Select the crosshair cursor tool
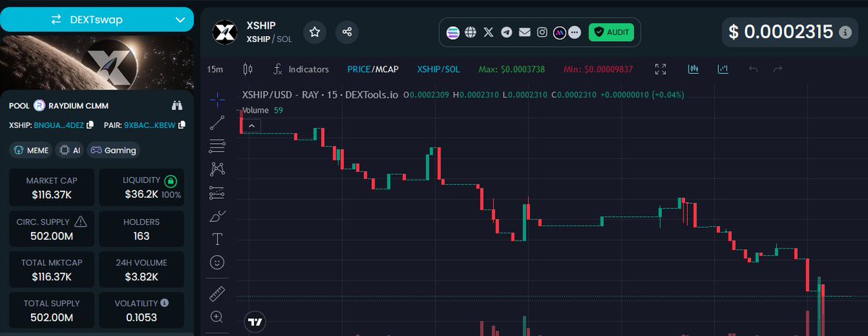The height and width of the screenshot is (336, 868). (x=217, y=99)
